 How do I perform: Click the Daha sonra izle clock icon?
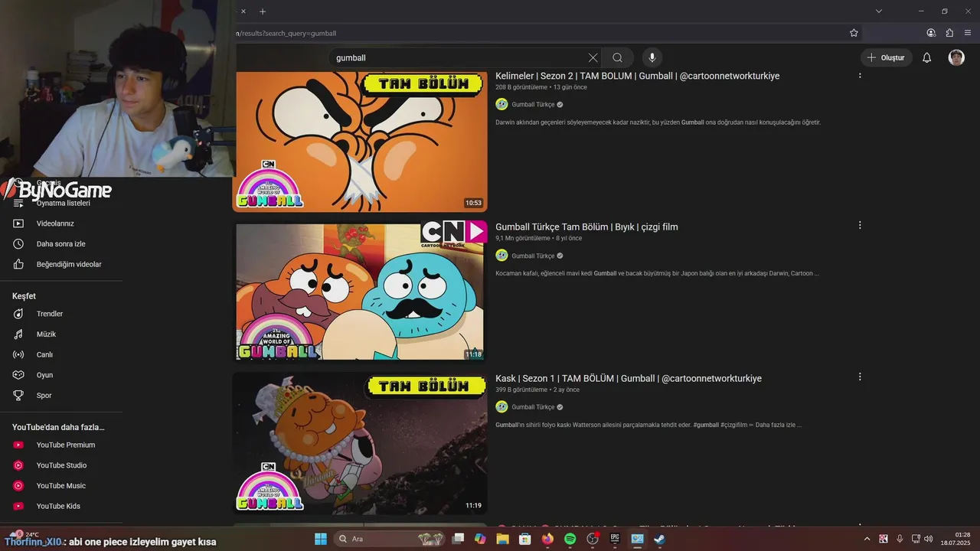[18, 244]
